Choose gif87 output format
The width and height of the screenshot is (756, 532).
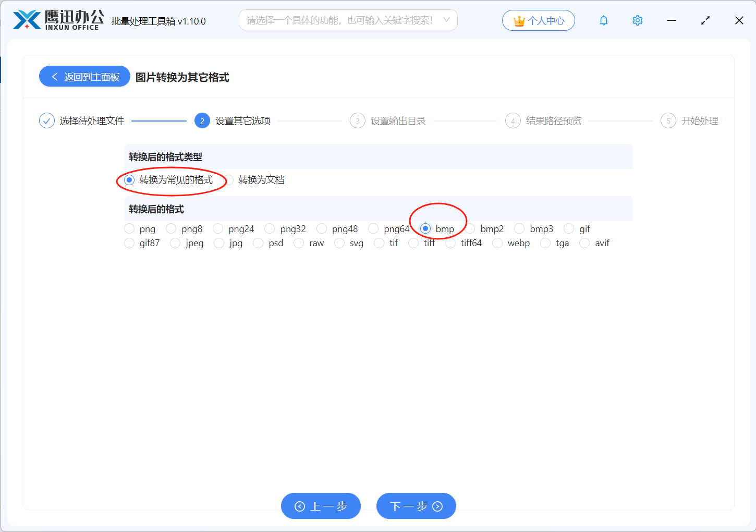129,243
